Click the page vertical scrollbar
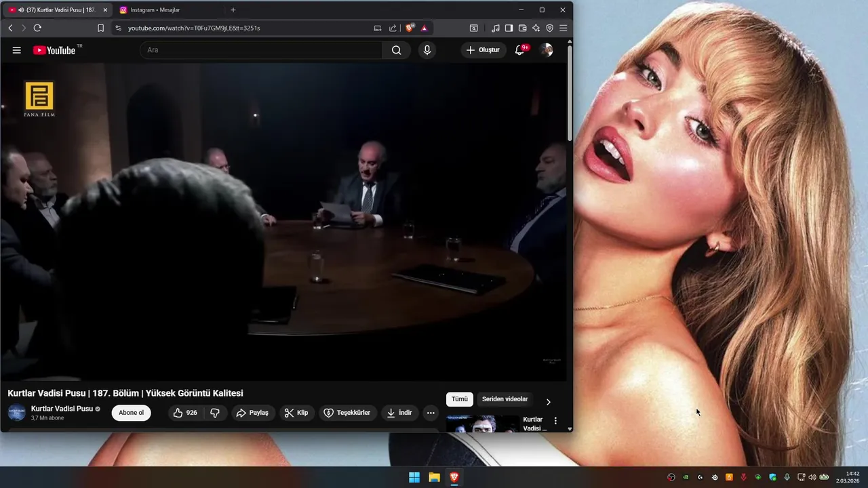 [570, 95]
